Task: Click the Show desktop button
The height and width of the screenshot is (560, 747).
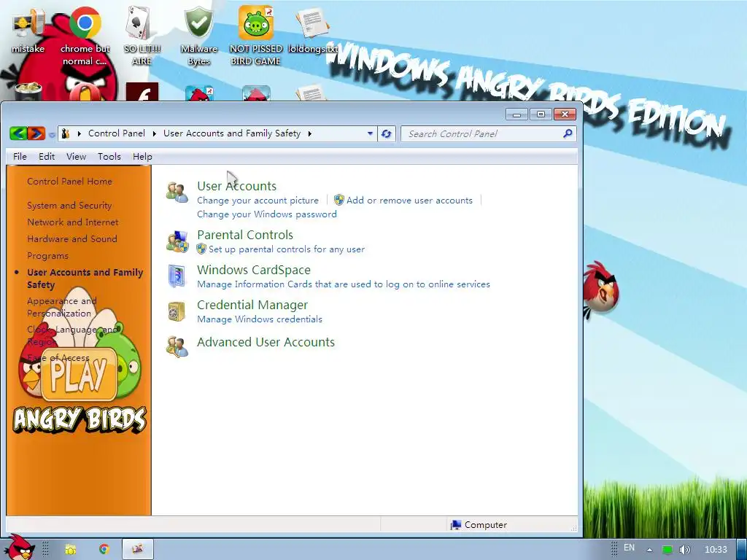Action: pyautogui.click(x=742, y=549)
